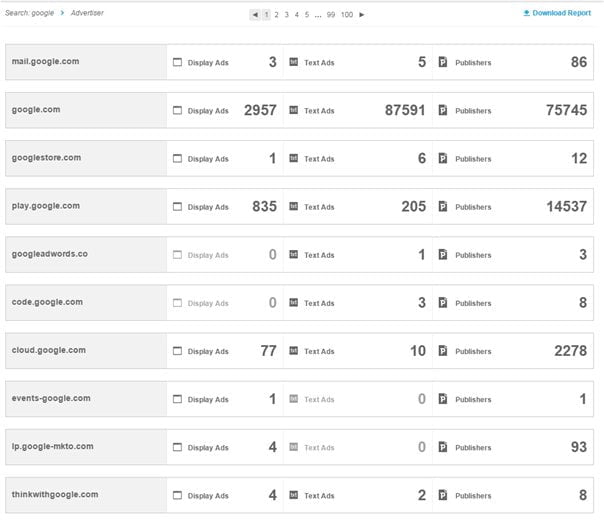This screenshot has height=524, width=604.
Task: Open the play.google.com advertiser entry
Action: (45, 206)
